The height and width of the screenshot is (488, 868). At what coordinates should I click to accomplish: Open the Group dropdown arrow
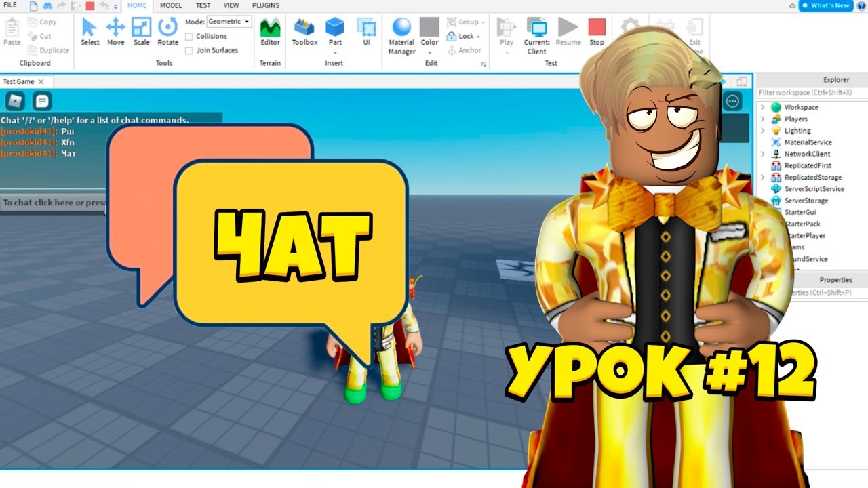pos(482,22)
